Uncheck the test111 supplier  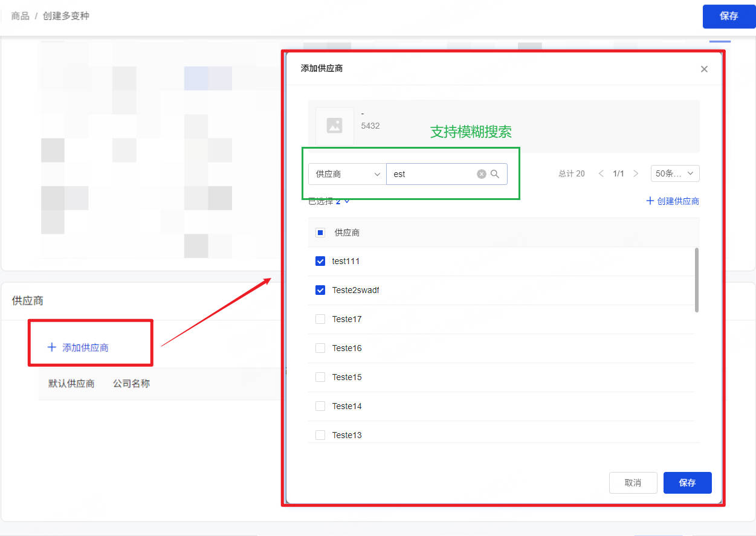[x=320, y=261]
